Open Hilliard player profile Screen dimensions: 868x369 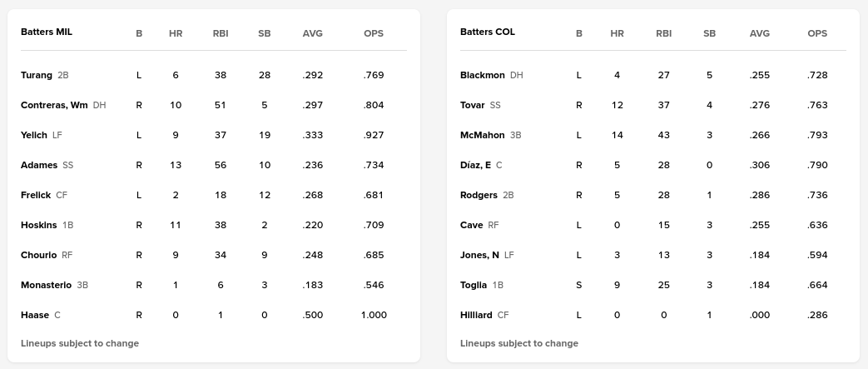[x=476, y=315]
